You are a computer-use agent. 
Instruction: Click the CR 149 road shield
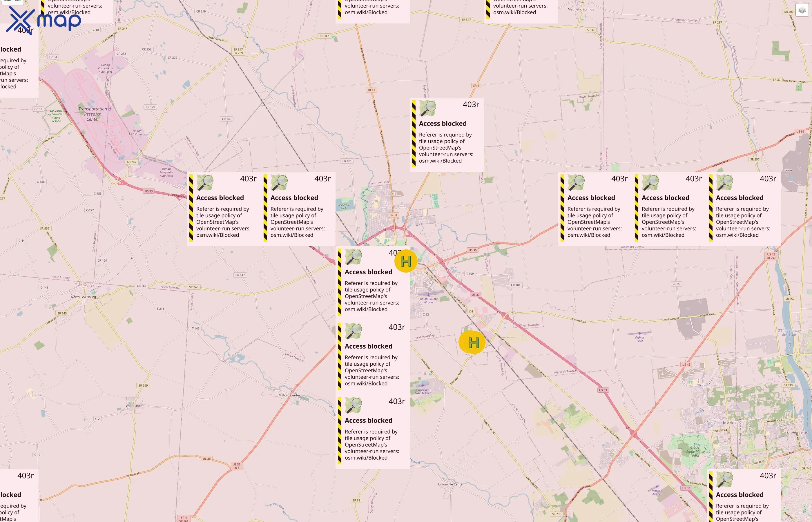click(x=226, y=119)
